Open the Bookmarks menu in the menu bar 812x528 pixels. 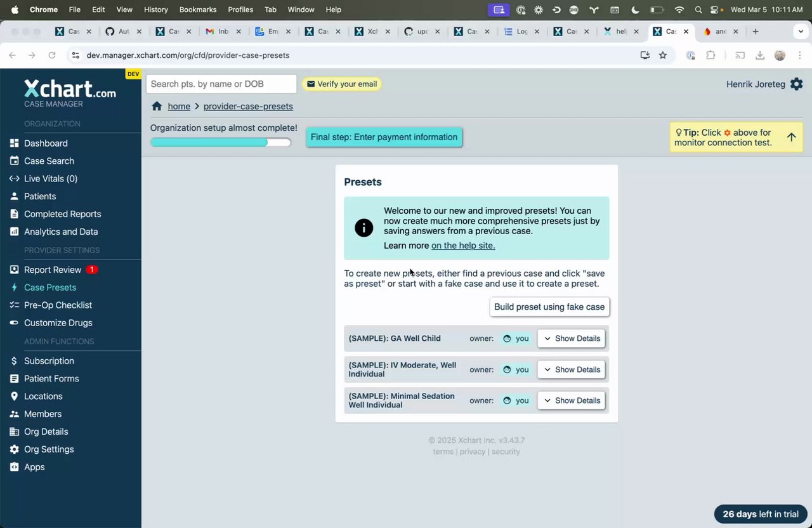coord(198,10)
